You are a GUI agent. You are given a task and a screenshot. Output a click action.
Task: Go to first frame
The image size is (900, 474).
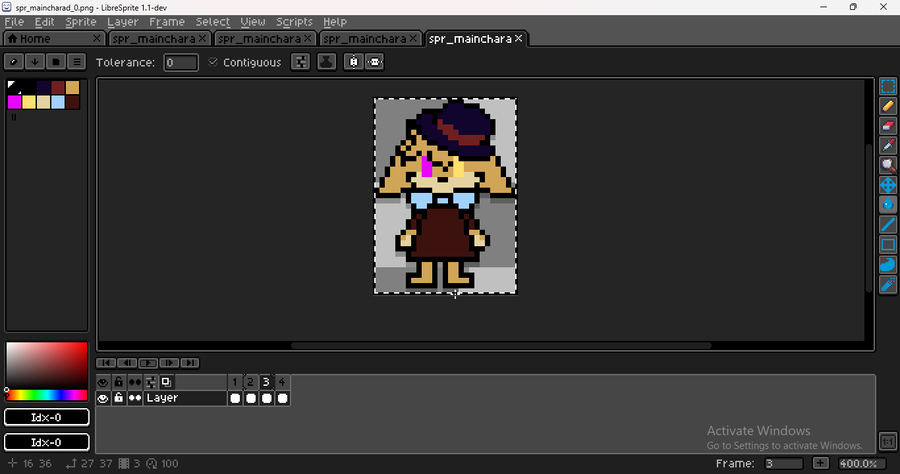click(x=106, y=363)
